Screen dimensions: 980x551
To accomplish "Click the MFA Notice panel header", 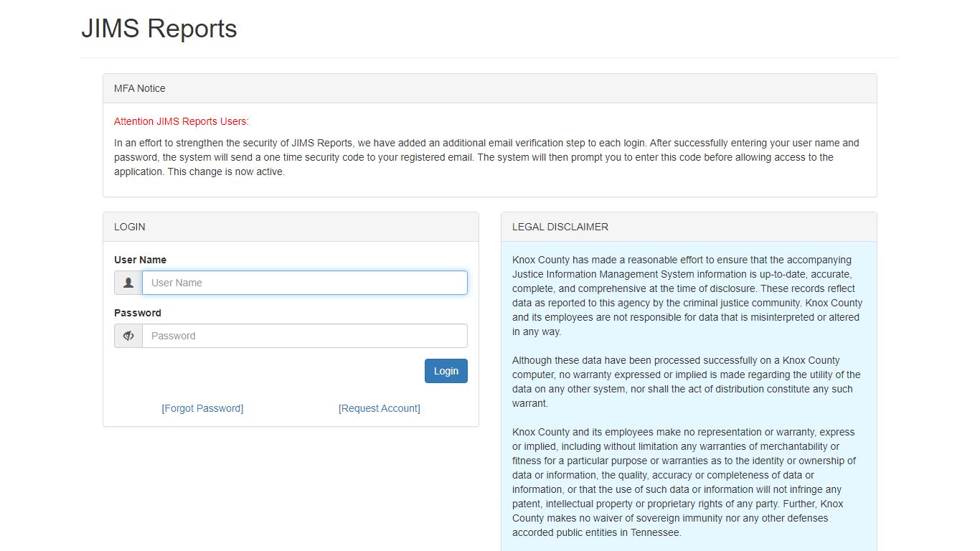I will click(x=490, y=88).
